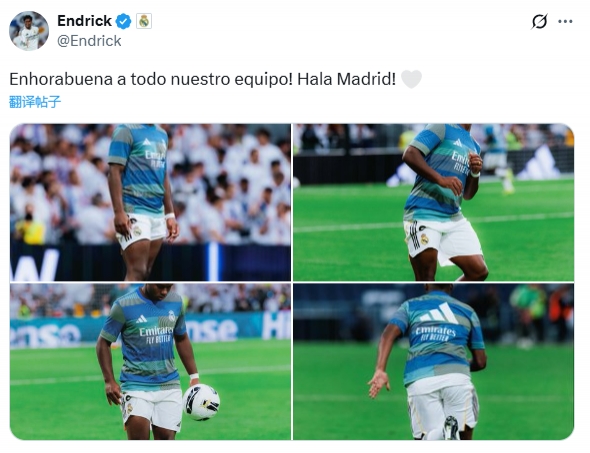The width and height of the screenshot is (590, 453).
Task: Open the Endrick display name link
Action: [x=84, y=21]
